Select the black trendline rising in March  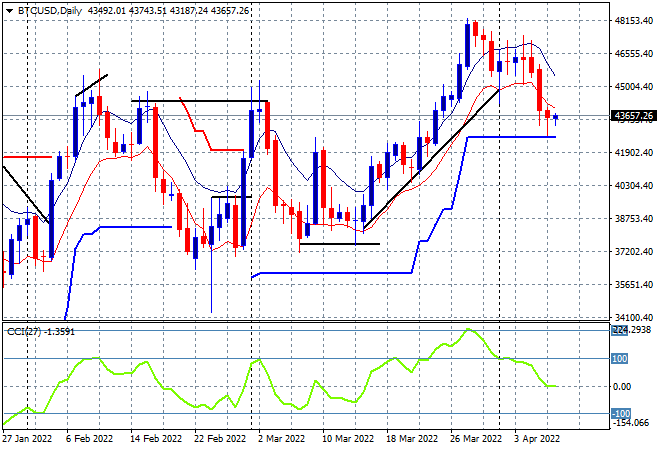pos(431,159)
